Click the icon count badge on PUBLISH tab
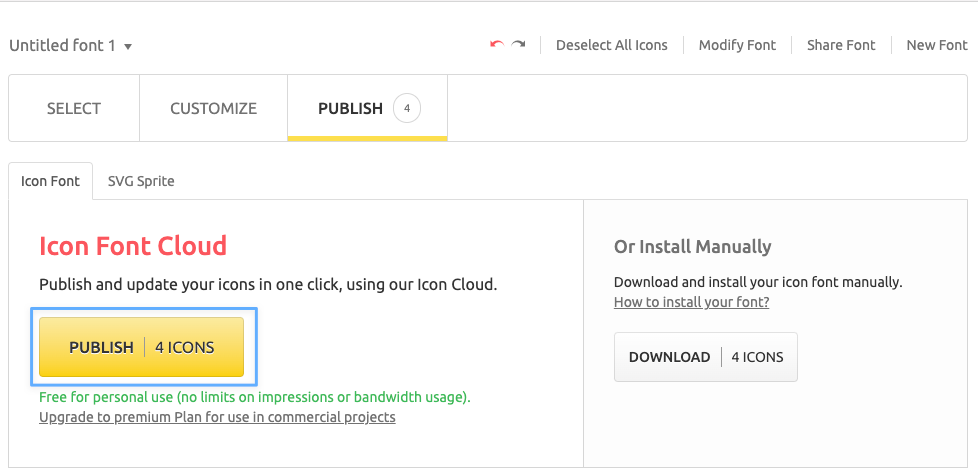The width and height of the screenshot is (978, 475). (x=406, y=108)
